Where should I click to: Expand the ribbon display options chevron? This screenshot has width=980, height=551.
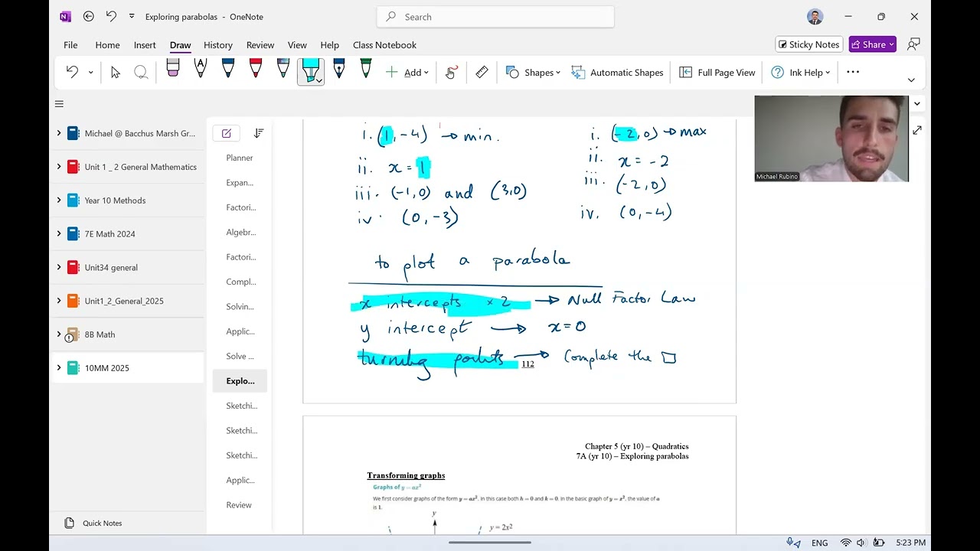tap(911, 80)
